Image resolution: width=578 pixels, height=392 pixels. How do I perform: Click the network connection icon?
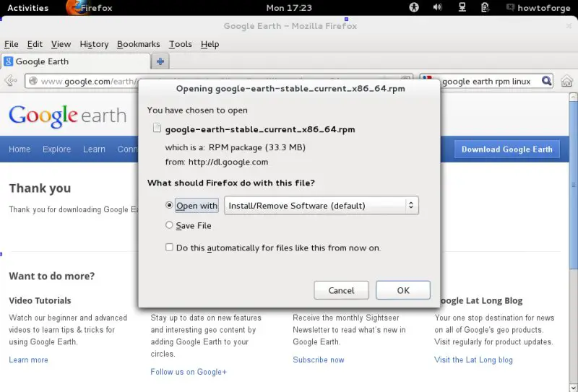point(462,7)
